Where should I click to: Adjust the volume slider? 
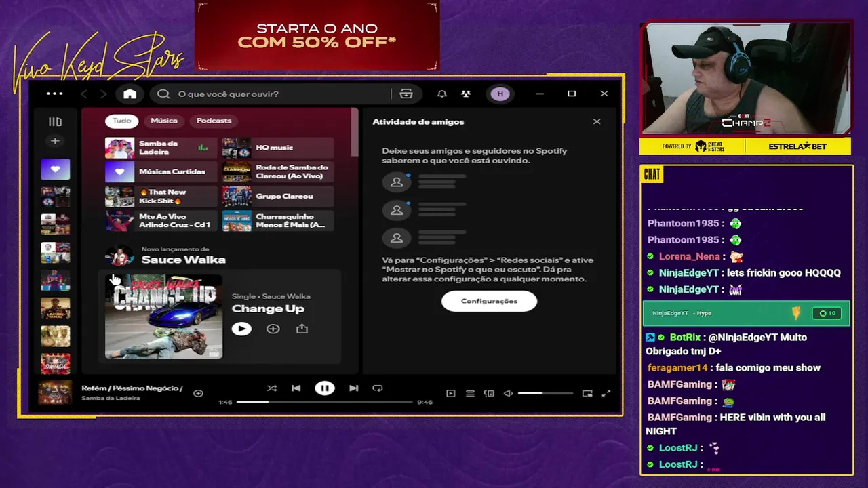(x=545, y=393)
